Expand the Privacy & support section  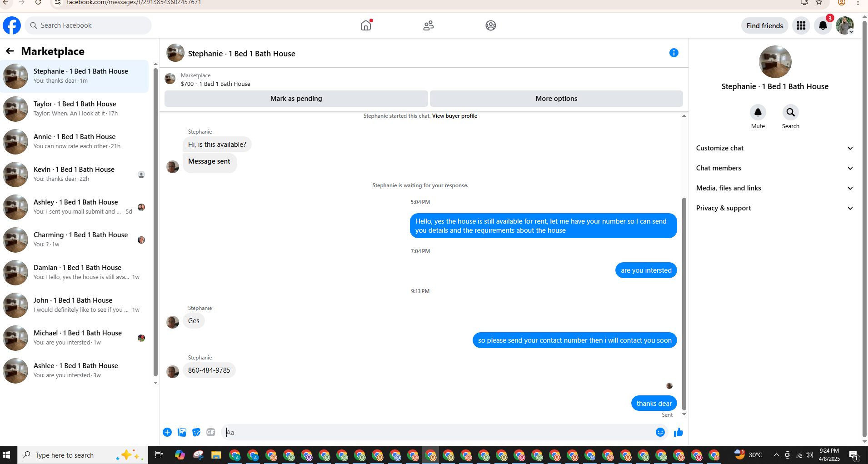coord(774,208)
